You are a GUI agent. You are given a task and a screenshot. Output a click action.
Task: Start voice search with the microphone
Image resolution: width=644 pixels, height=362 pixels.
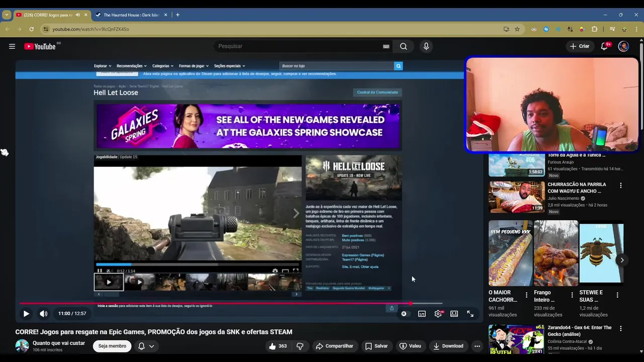[426, 46]
